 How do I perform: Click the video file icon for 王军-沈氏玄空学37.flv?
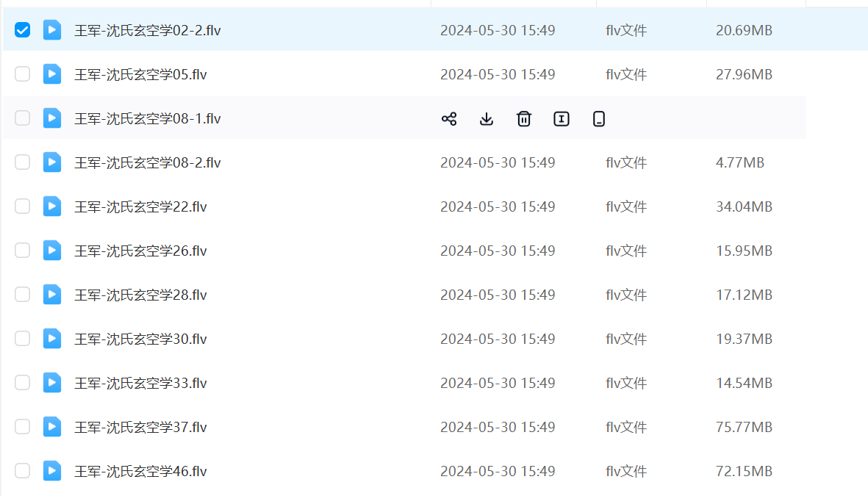pos(52,427)
